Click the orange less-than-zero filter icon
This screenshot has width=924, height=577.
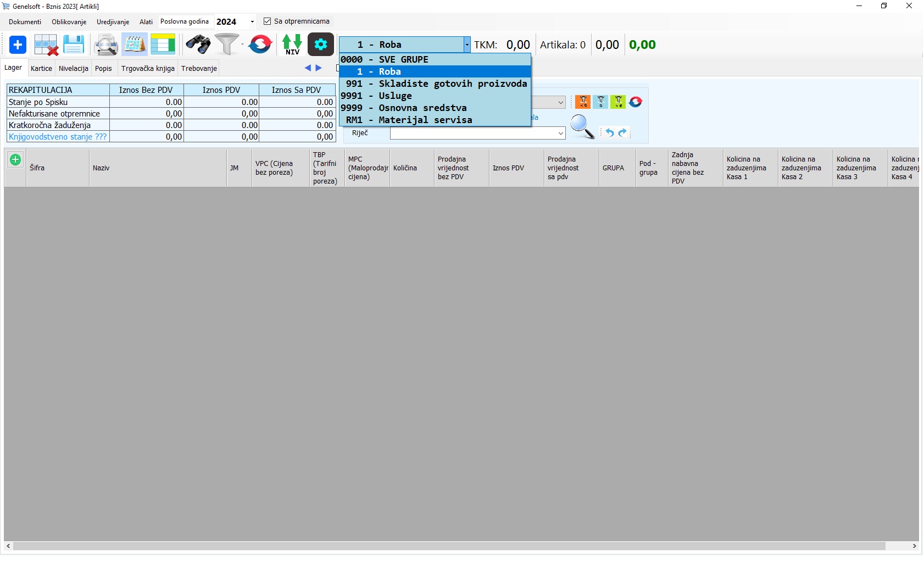pos(583,102)
